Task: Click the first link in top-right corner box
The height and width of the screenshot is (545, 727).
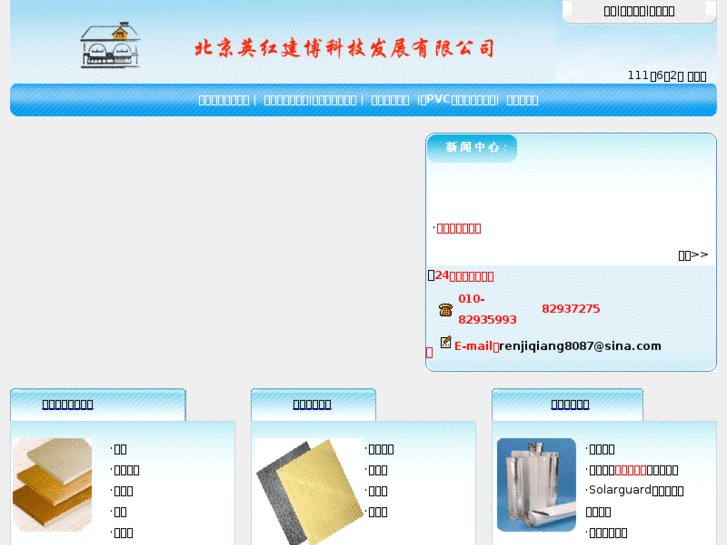Action: (610, 11)
